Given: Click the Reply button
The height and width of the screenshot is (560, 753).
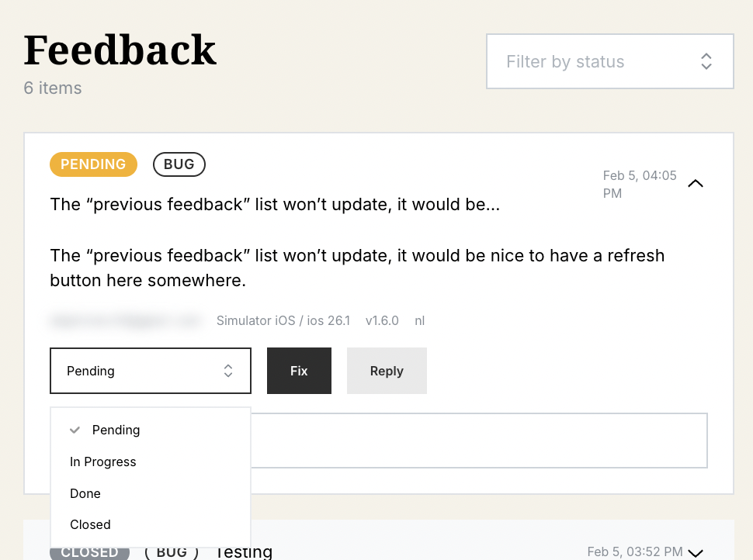Looking at the screenshot, I should pyautogui.click(x=387, y=371).
